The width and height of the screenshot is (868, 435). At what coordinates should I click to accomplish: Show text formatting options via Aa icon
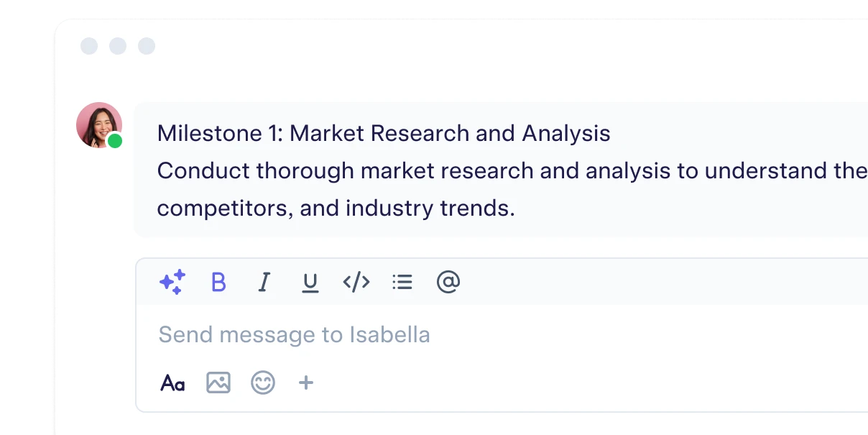pyautogui.click(x=172, y=383)
